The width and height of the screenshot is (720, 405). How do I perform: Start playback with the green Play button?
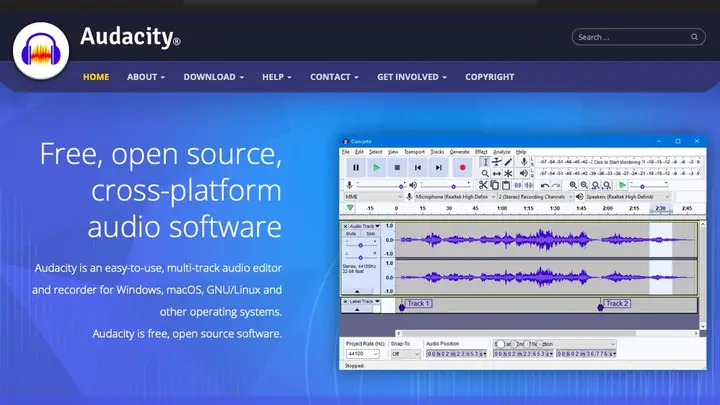click(x=377, y=168)
